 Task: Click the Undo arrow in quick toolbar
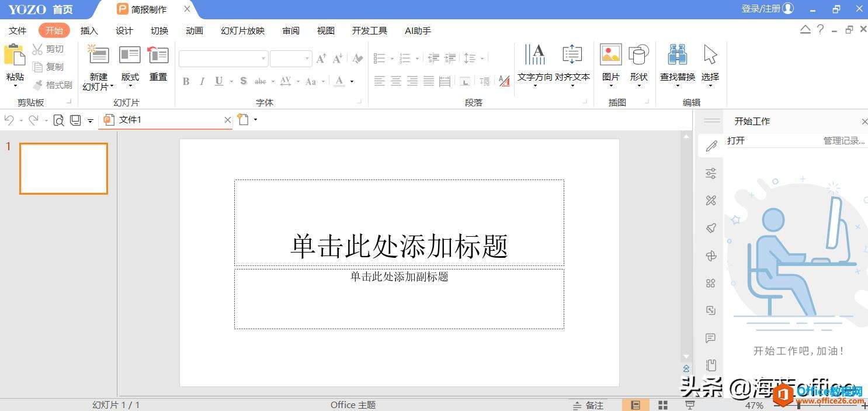pos(9,120)
